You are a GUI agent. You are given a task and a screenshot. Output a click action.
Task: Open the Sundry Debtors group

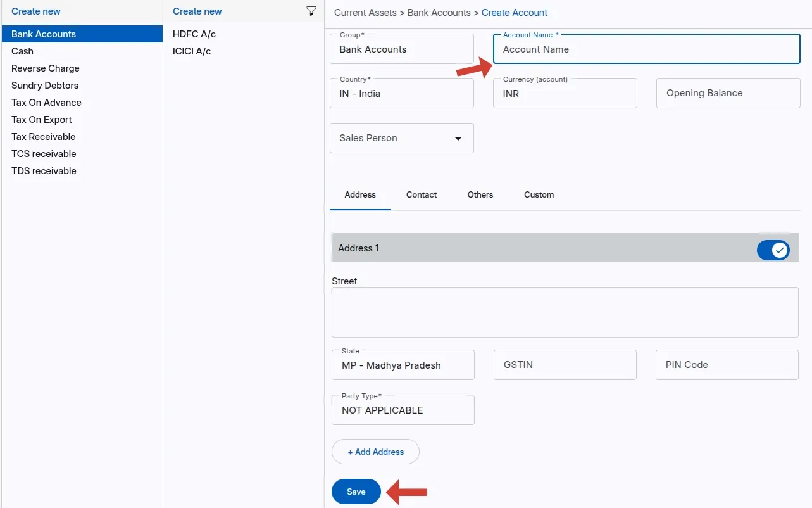(82, 86)
